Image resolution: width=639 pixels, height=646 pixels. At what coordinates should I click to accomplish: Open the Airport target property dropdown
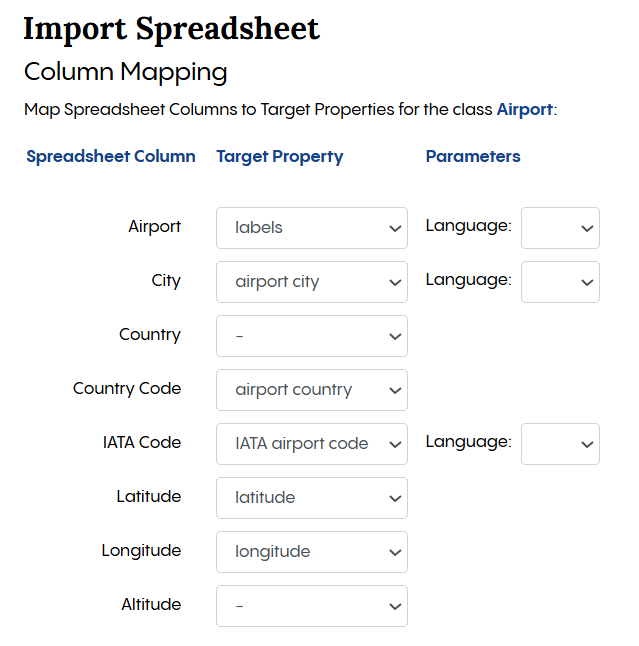click(x=311, y=228)
